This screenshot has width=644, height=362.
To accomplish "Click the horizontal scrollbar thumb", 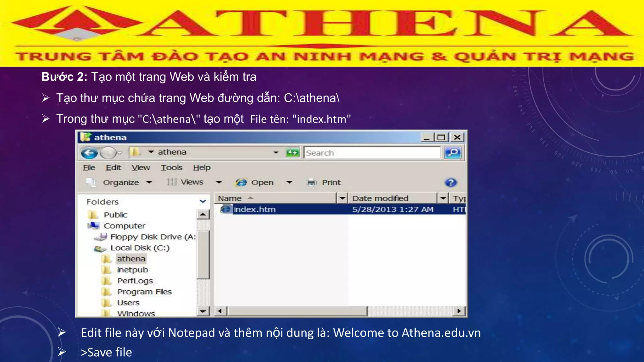I will (297, 311).
